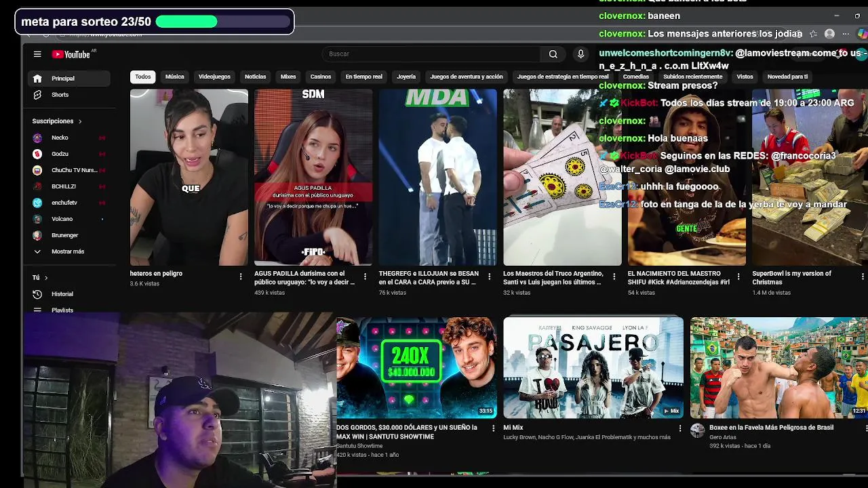Open Brunenger channel subscription
The image size is (868, 488).
[x=69, y=235]
